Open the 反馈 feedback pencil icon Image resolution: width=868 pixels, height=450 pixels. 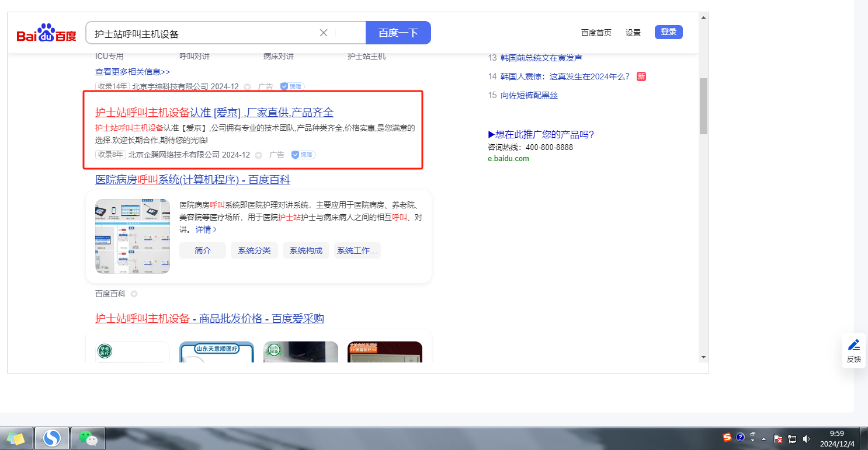(x=853, y=346)
